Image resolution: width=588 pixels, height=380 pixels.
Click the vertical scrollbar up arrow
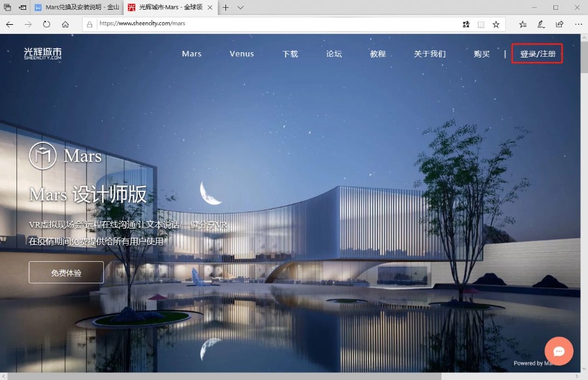point(584,37)
